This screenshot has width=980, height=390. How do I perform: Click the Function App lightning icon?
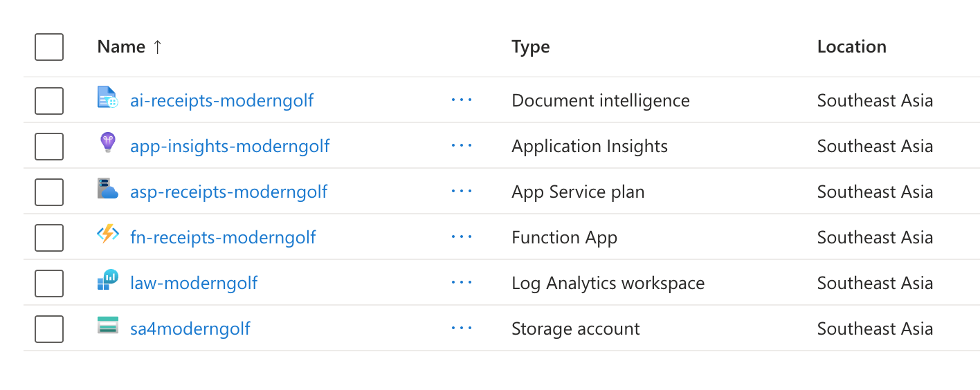(x=108, y=234)
